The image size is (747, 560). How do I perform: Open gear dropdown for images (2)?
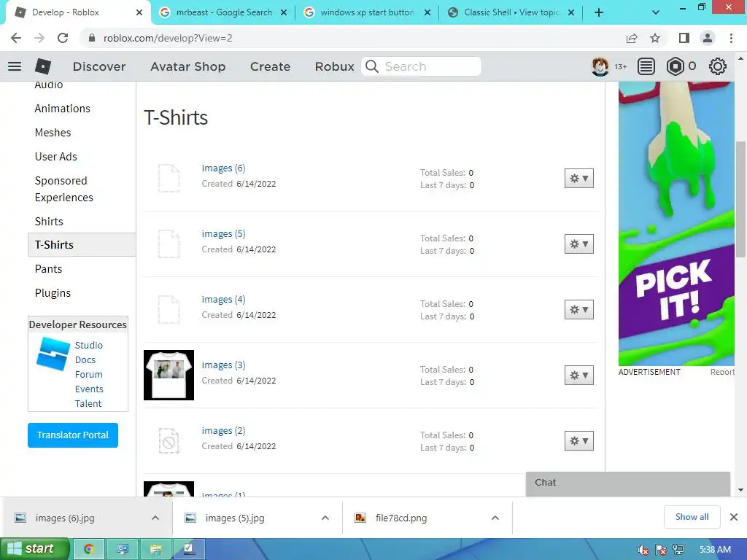(x=578, y=441)
